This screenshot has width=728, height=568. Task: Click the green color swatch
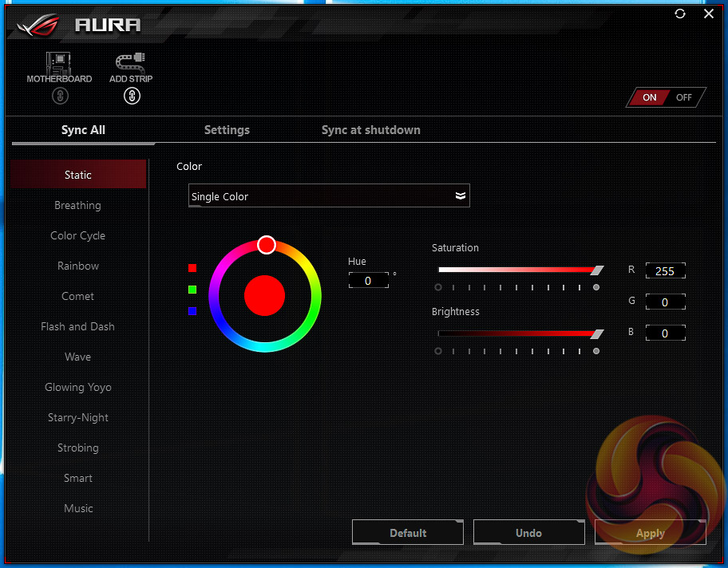[192, 290]
